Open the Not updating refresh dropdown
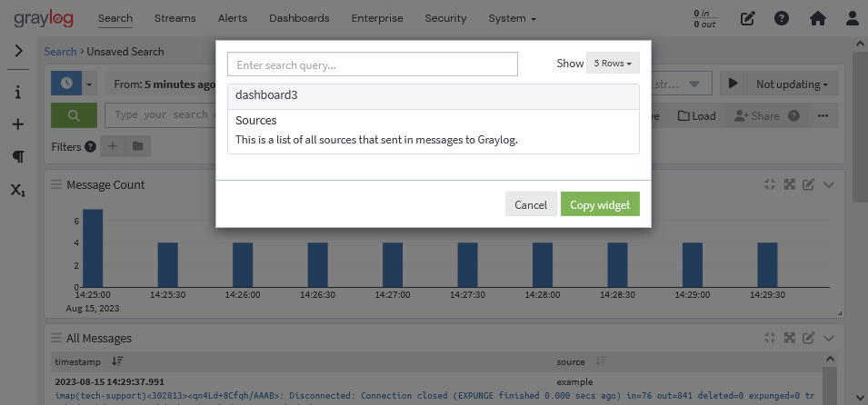868x405 pixels. click(793, 84)
